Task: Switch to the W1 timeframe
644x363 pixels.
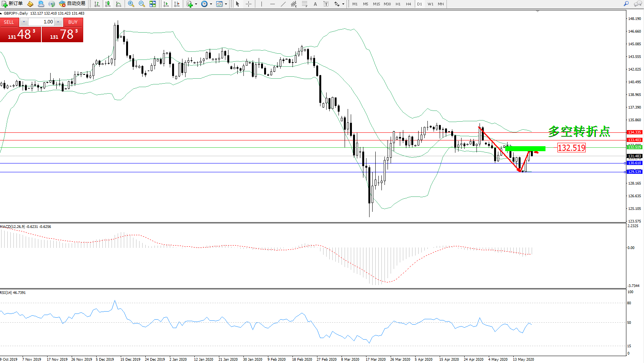Action: [430, 4]
